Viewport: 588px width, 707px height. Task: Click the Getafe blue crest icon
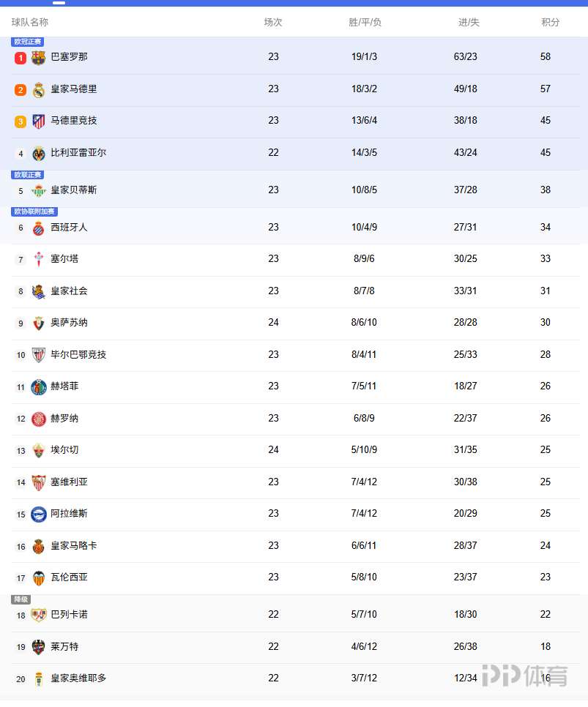(x=39, y=387)
